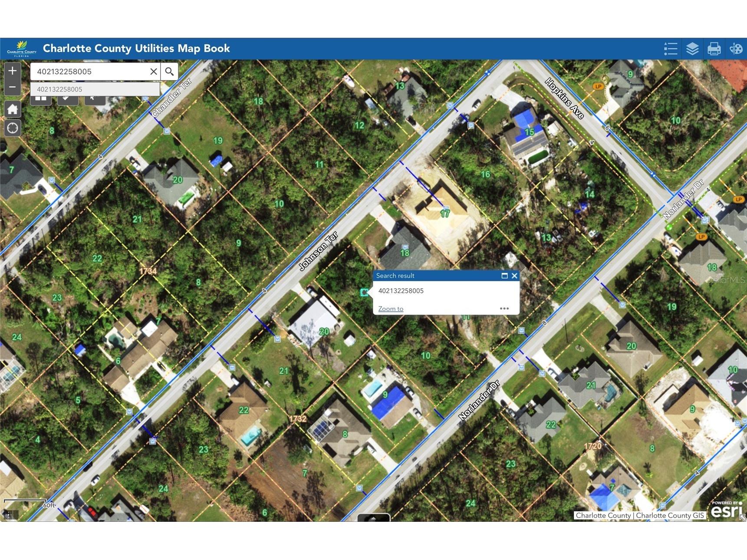Clear the search text with the X

(x=153, y=72)
